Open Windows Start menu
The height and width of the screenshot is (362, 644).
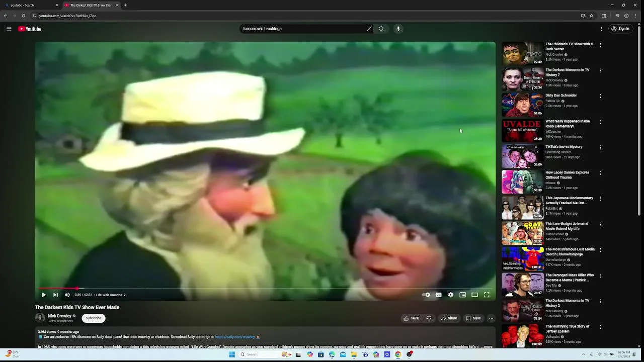pos(232,354)
